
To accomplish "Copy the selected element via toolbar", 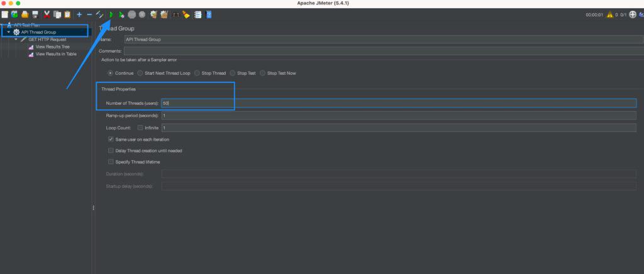I will [x=57, y=14].
